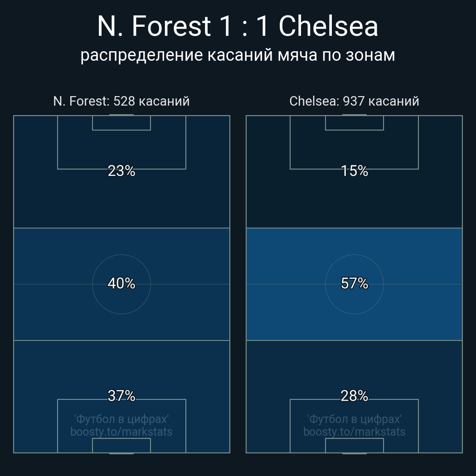Select the N. Forest: 528 касаний label
Viewport: 476px width, 476px height.
pos(121,101)
